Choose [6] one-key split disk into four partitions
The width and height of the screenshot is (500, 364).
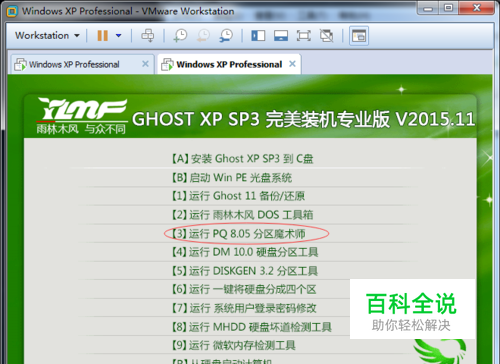[244, 289]
